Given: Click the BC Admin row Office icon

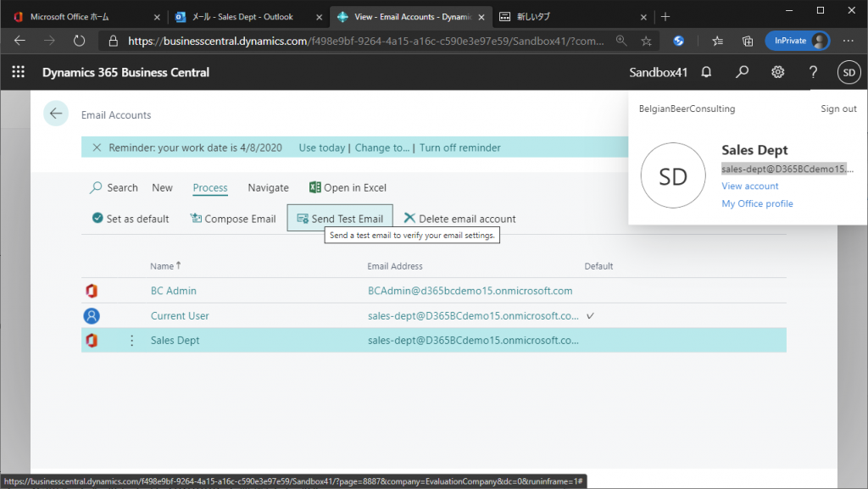Looking at the screenshot, I should pyautogui.click(x=92, y=291).
